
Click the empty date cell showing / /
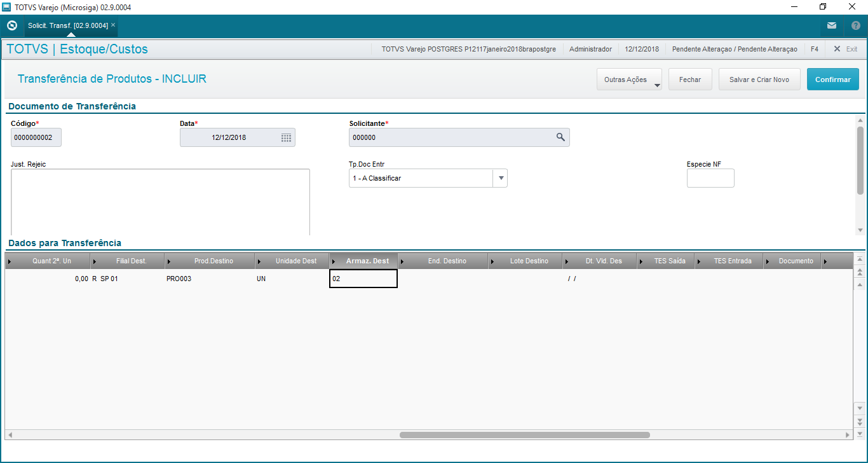(600, 279)
